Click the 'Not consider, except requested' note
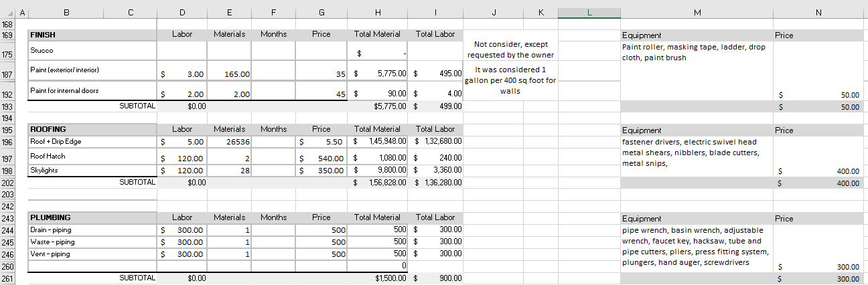Viewport: 868px width, 285px height. [510, 50]
